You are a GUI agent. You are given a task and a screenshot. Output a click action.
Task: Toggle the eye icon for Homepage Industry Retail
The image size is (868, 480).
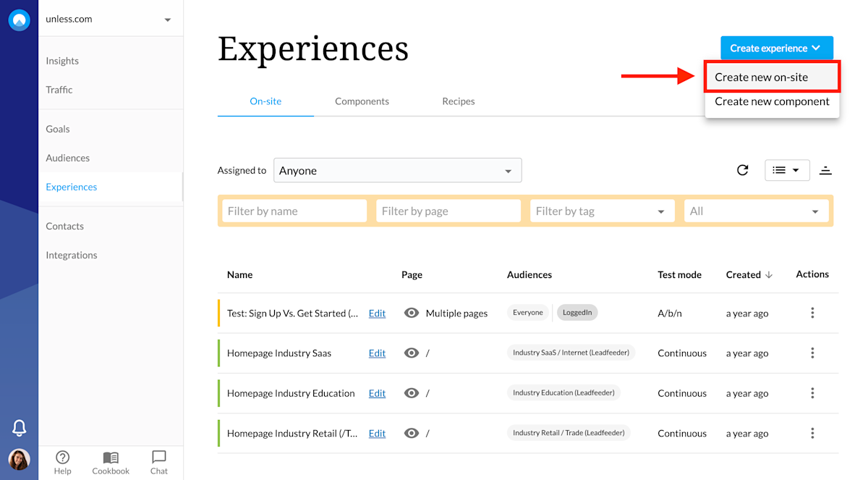pyautogui.click(x=411, y=433)
